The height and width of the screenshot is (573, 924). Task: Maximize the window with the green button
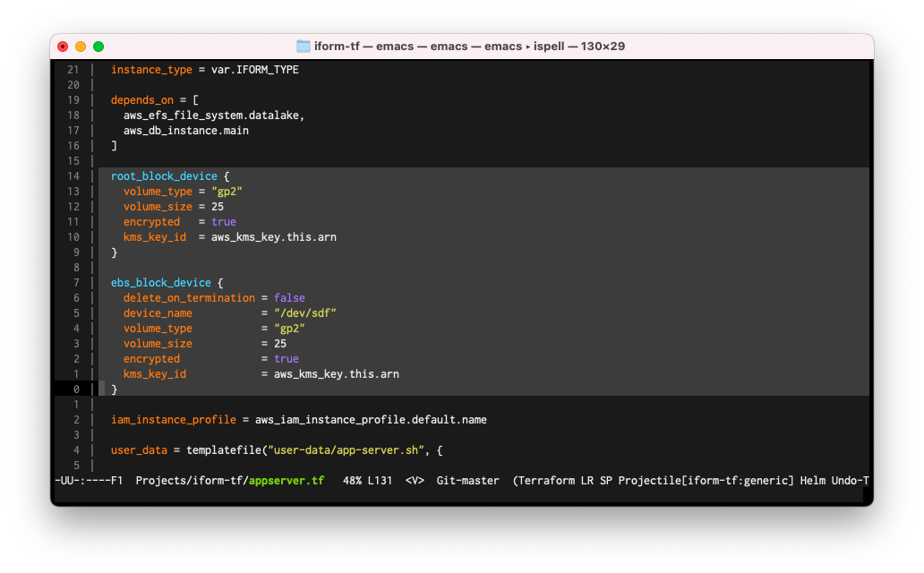tap(98, 47)
